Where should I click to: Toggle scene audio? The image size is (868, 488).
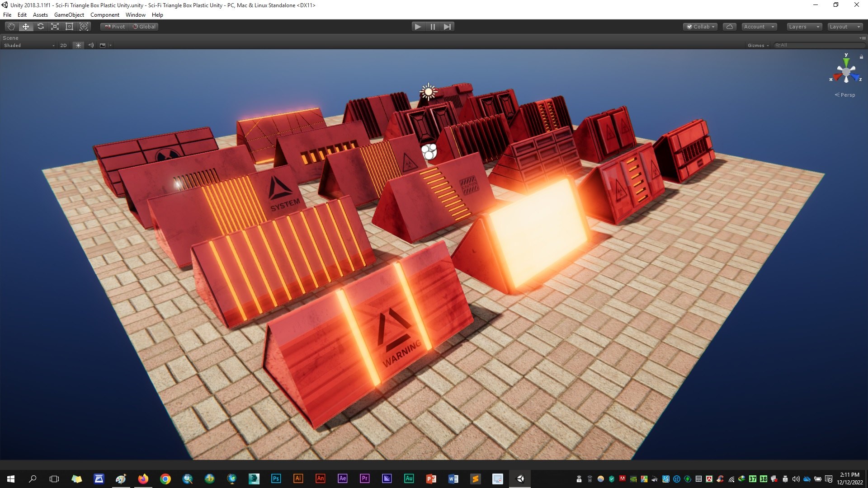[91, 45]
